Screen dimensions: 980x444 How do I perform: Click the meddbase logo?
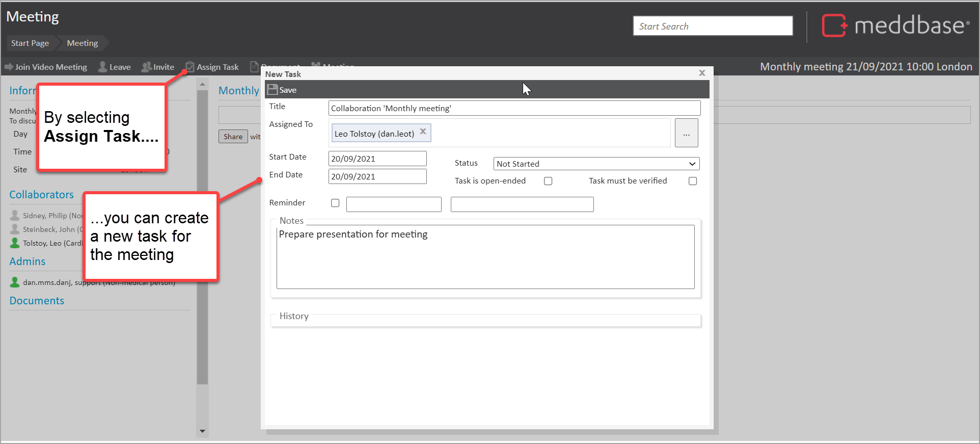(895, 25)
